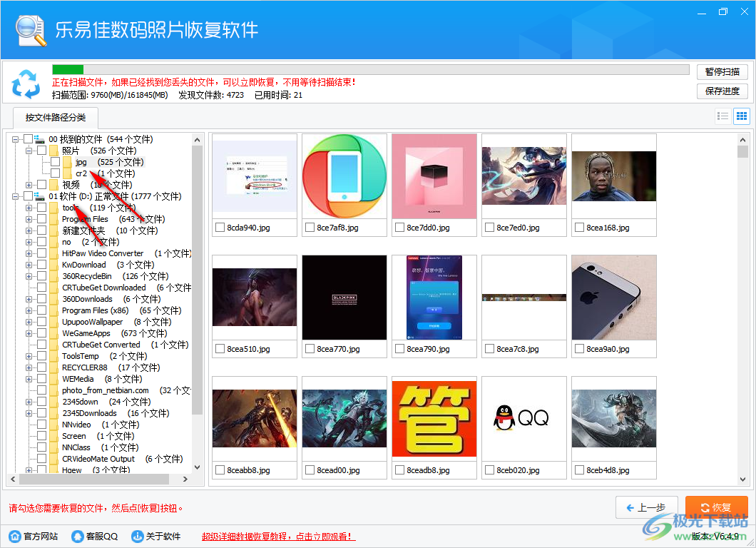
Task: Expand the UpupooWallpaper tree node
Action: [29, 322]
